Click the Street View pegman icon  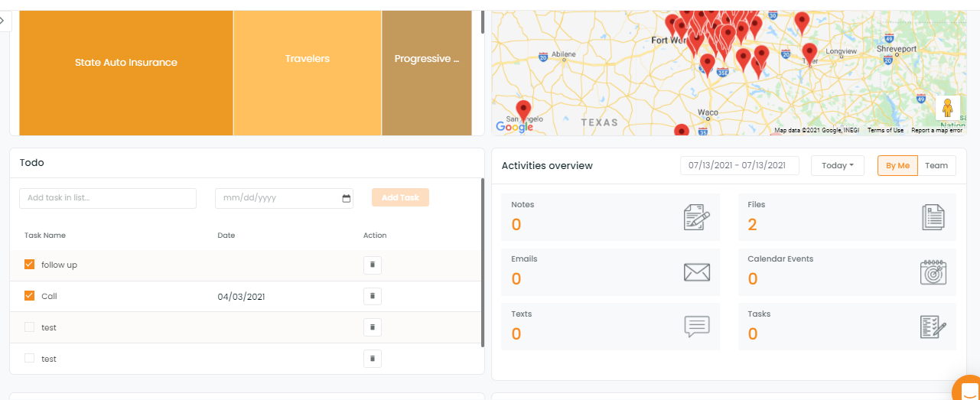tap(947, 108)
